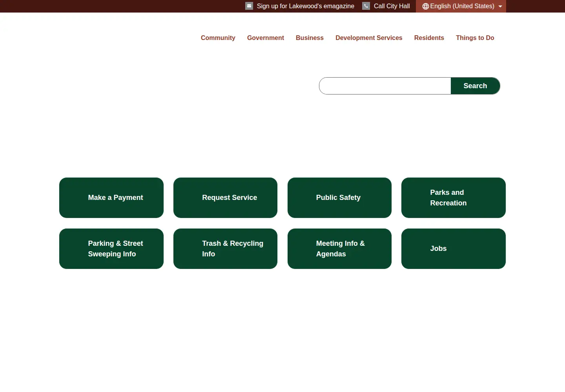This screenshot has height=392, width=565.
Task: Open Meeting Info & Agendas tile
Action: 339,249
